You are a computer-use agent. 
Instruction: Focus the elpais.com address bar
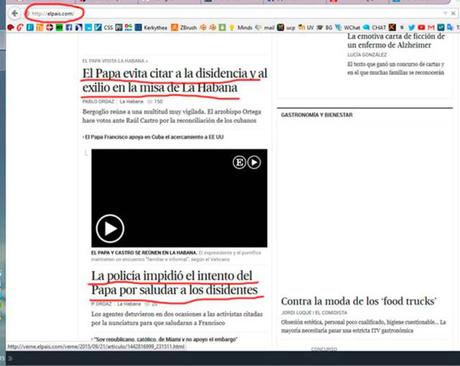tap(233, 13)
